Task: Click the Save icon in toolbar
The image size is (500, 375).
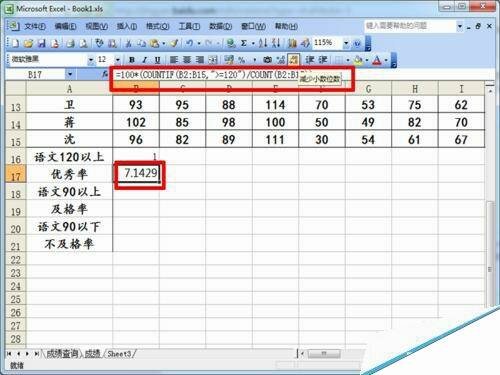Action: (41, 43)
